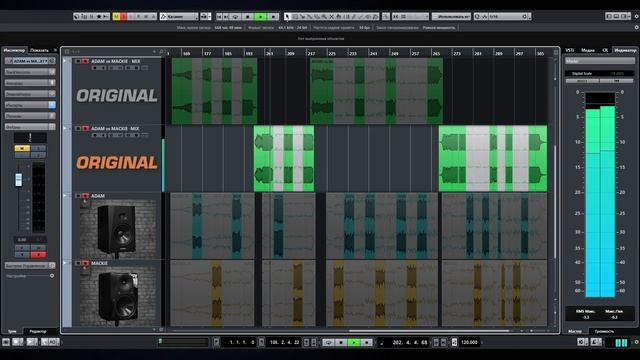
Task: Toggle cycle mode in top toolbar
Action: tap(235, 17)
